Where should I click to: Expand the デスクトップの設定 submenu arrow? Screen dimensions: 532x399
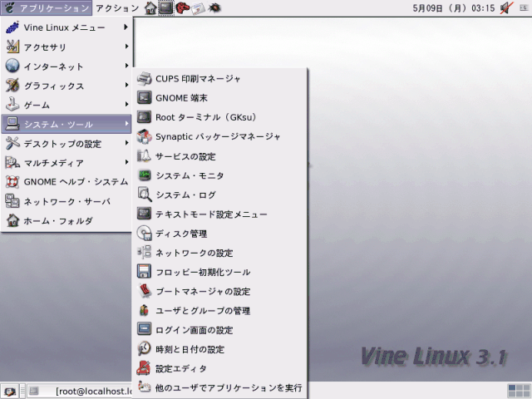[x=126, y=143]
